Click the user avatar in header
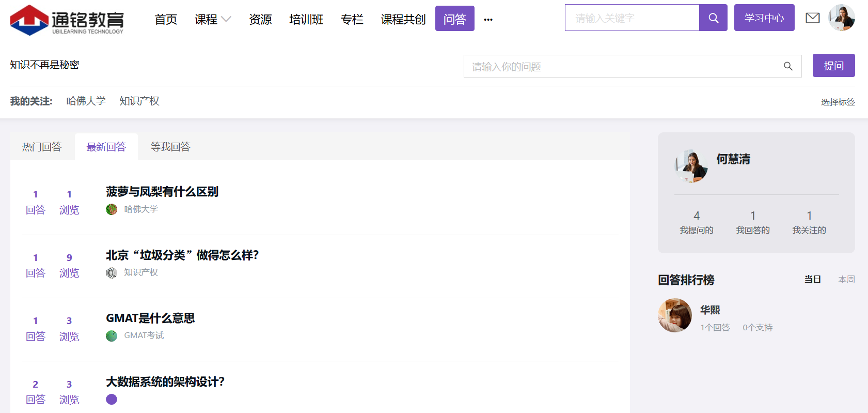Viewport: 868px width, 413px height. point(842,18)
